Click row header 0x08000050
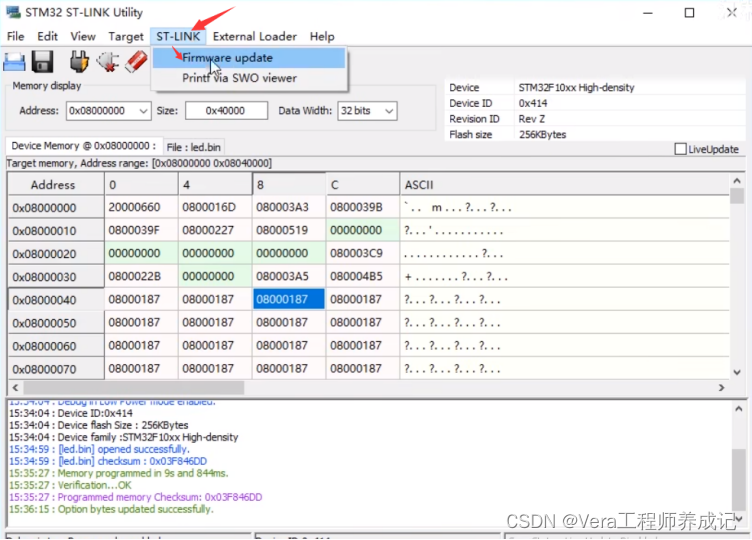 point(56,323)
